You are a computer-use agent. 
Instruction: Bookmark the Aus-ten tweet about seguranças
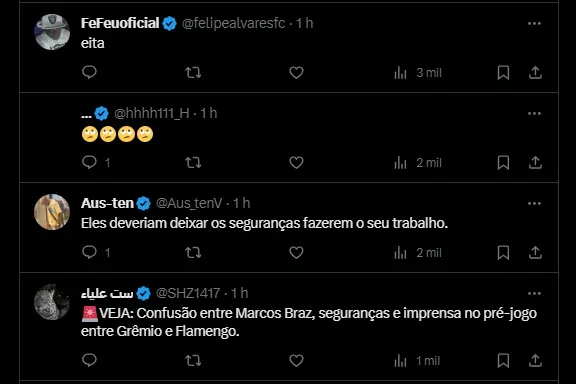pyautogui.click(x=503, y=252)
